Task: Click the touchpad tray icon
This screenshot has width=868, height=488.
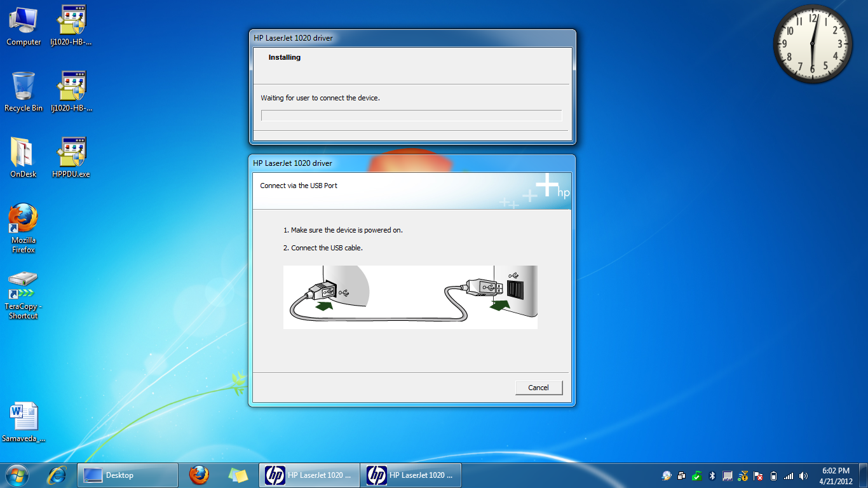Action: [x=728, y=475]
